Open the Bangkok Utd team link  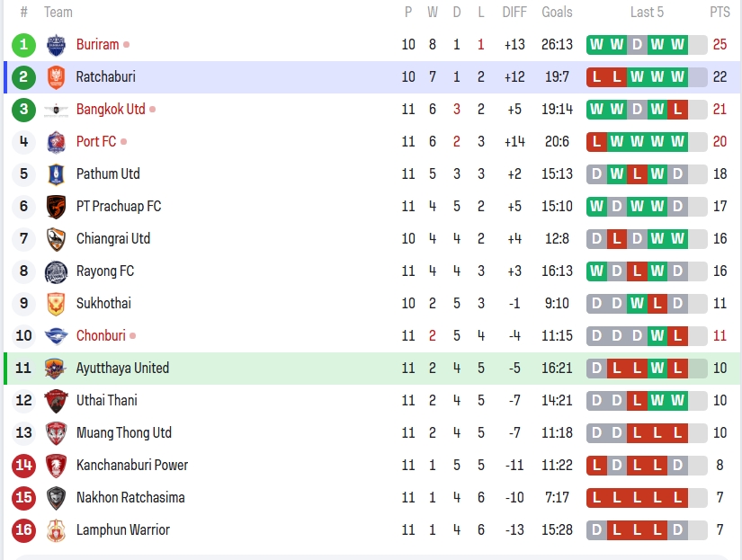coord(111,110)
